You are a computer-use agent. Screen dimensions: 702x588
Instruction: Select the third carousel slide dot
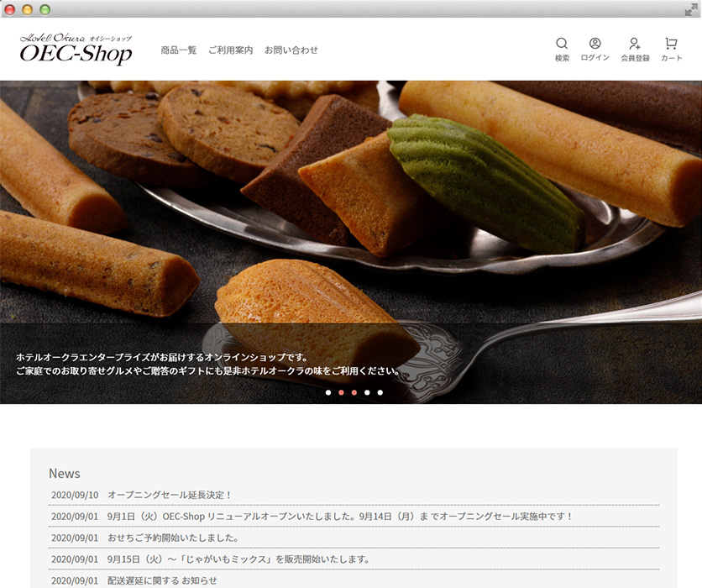pos(354,392)
